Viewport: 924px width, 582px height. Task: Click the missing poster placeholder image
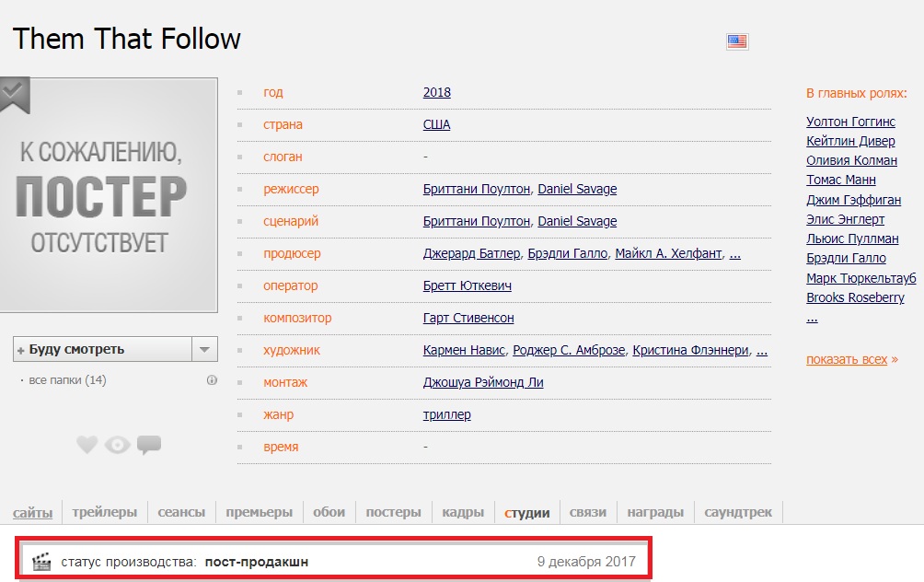pyautogui.click(x=109, y=194)
